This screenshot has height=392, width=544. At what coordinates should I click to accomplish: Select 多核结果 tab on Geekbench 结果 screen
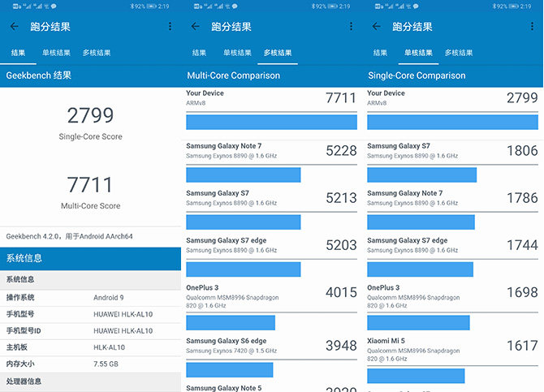pyautogui.click(x=97, y=53)
